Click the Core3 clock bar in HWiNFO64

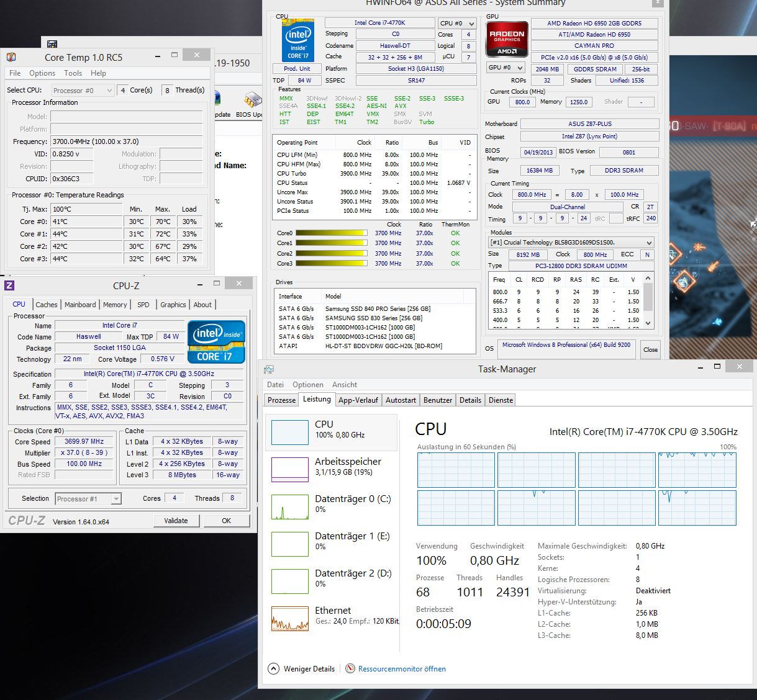click(x=331, y=263)
